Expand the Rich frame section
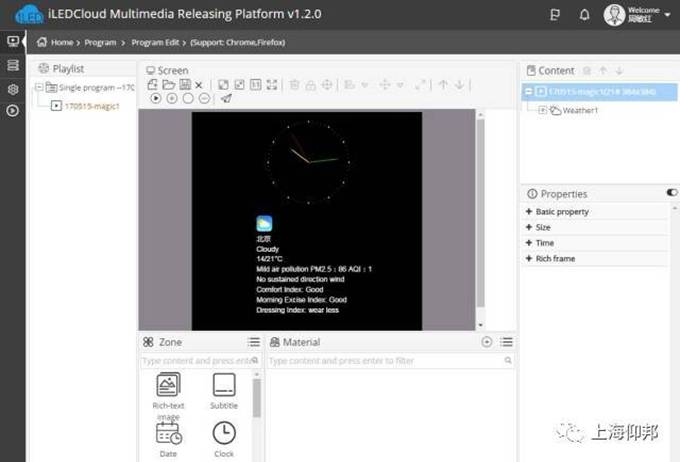 pos(556,259)
